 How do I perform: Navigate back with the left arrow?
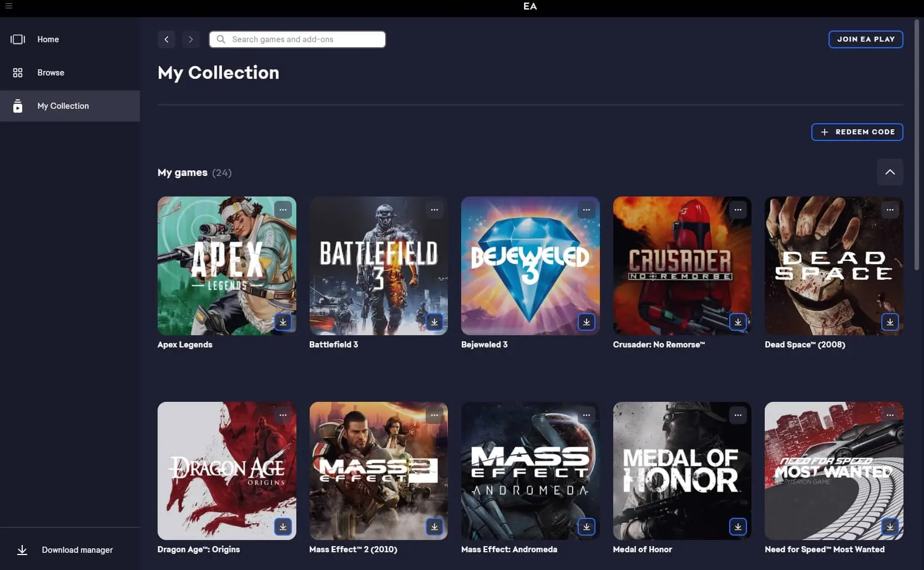coord(166,39)
